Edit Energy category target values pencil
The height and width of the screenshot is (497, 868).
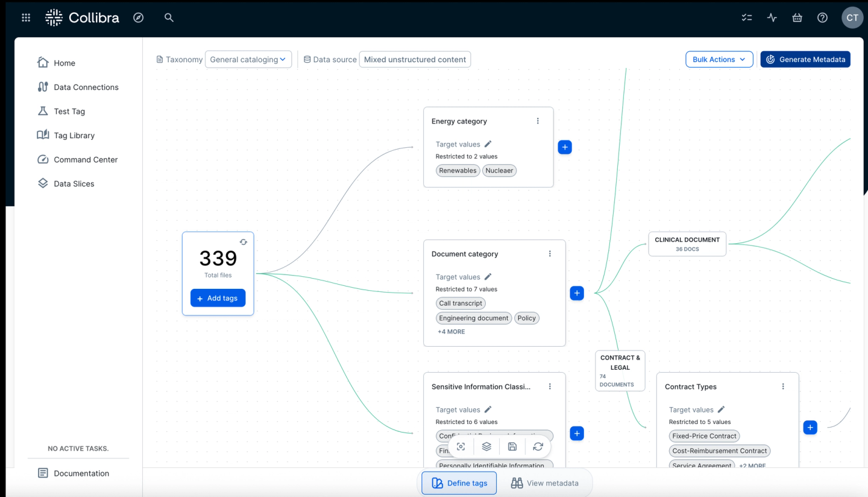(x=488, y=144)
